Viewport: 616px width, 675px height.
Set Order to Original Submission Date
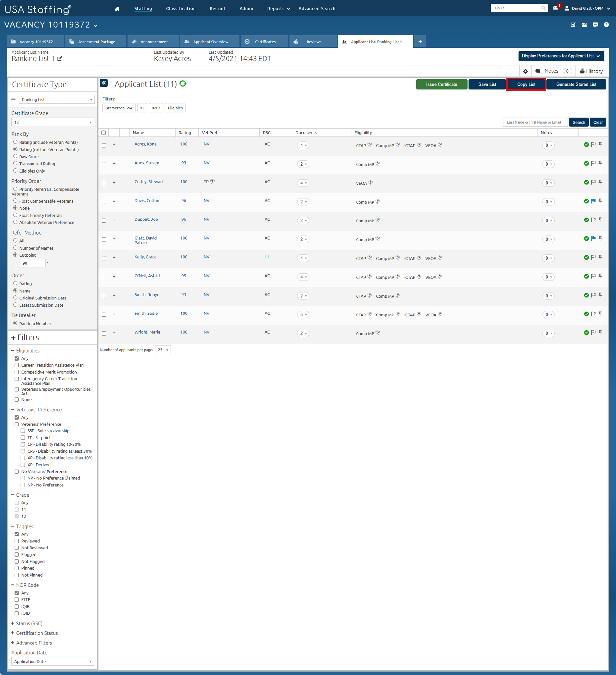coord(16,298)
